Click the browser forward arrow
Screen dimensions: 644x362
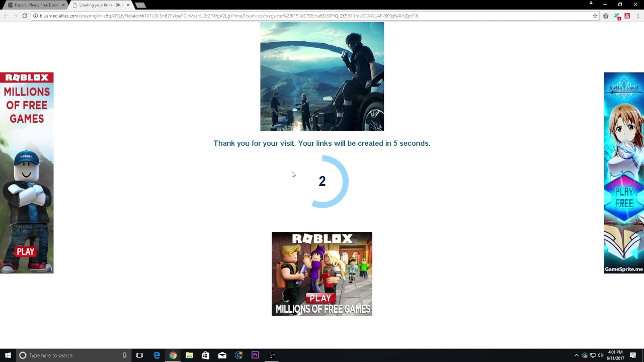pos(15,16)
